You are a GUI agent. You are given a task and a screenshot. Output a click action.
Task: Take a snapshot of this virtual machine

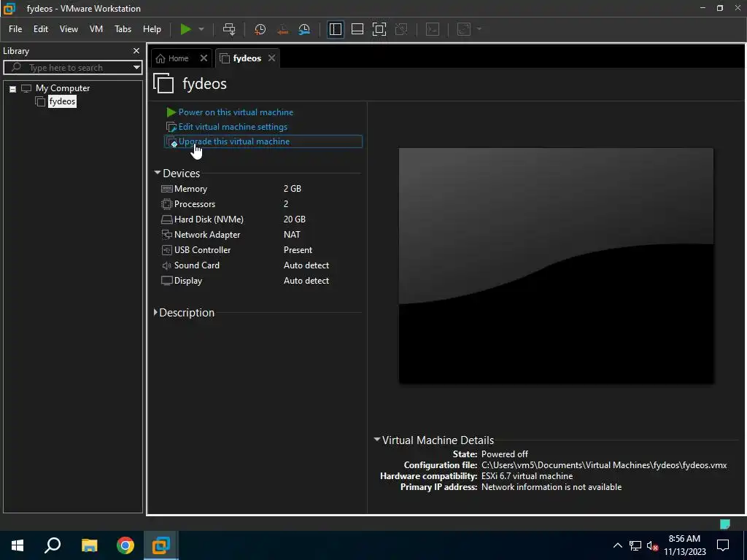260,29
